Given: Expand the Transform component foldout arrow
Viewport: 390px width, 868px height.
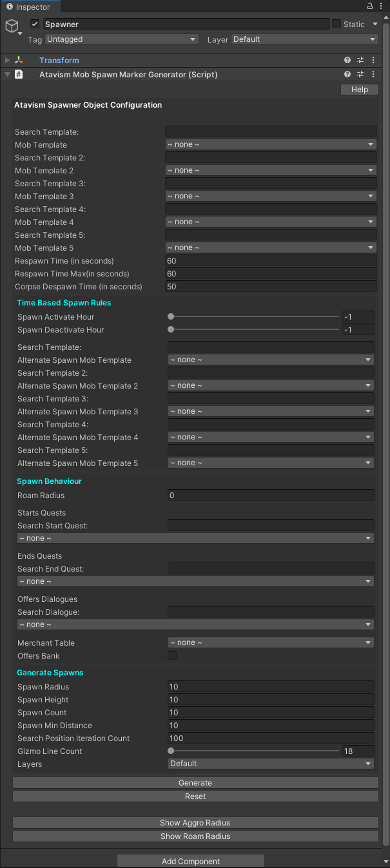Looking at the screenshot, I should click(7, 61).
